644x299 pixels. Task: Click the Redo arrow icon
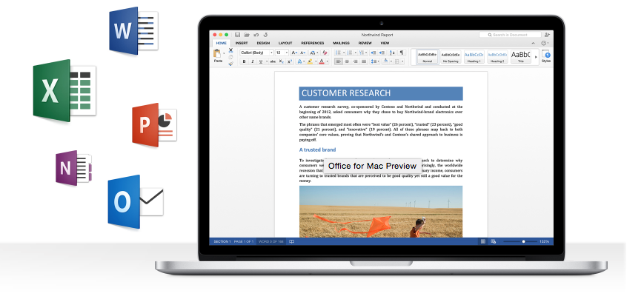coord(266,35)
